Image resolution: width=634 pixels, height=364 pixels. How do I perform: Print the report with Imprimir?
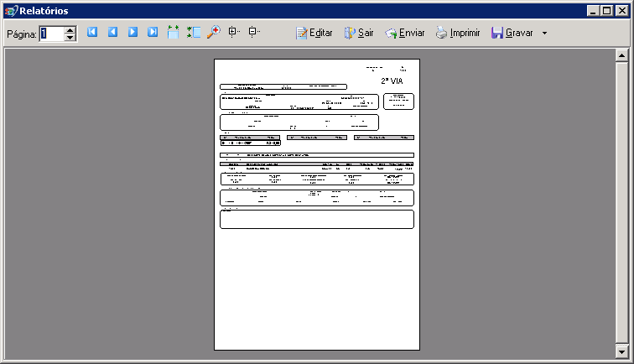tap(458, 33)
